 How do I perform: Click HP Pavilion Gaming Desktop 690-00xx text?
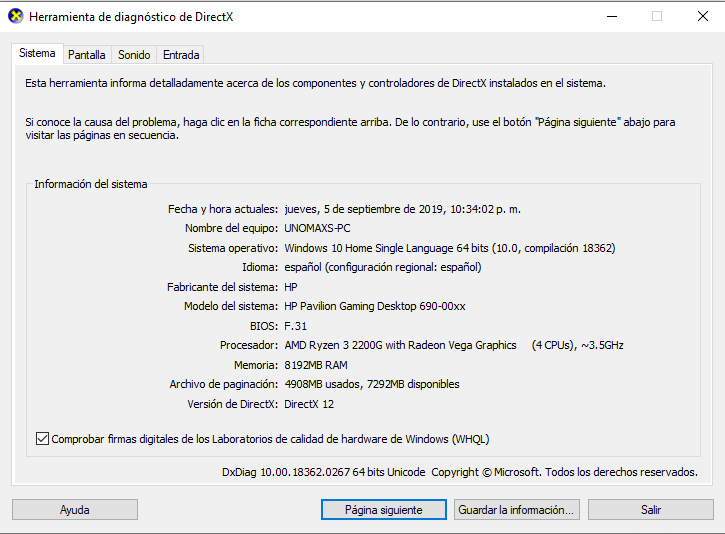375,306
